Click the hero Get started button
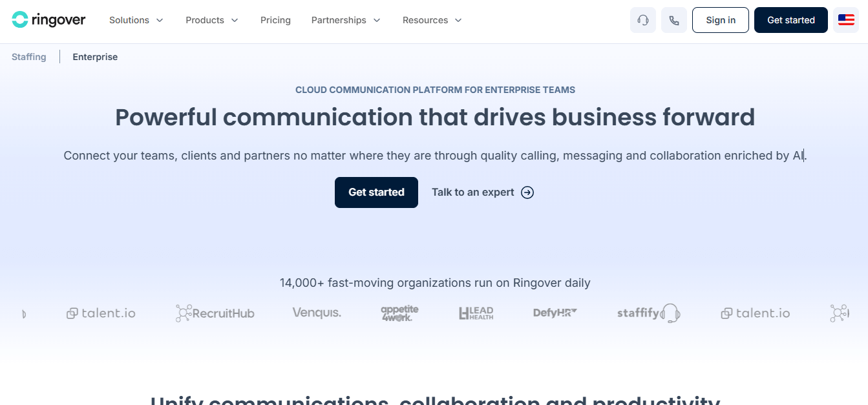The width and height of the screenshot is (868, 405). click(x=376, y=192)
